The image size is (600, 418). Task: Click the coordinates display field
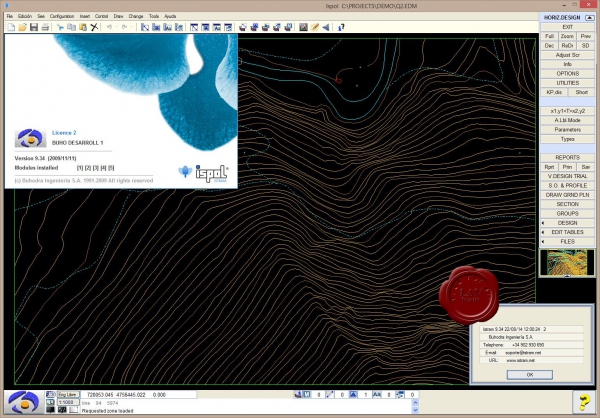click(x=139, y=395)
